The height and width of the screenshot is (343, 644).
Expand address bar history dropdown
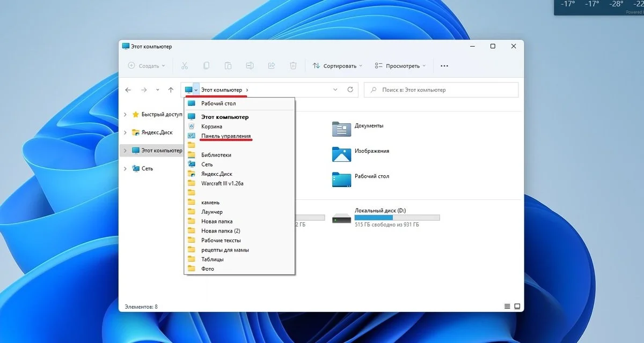[x=335, y=90]
